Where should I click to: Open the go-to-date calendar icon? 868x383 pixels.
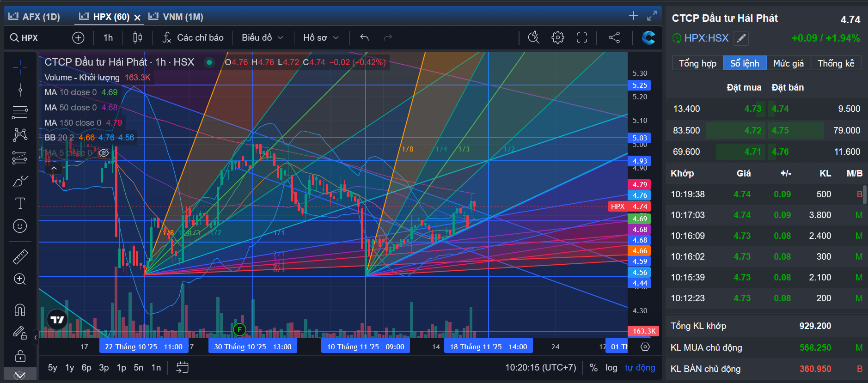[183, 367]
